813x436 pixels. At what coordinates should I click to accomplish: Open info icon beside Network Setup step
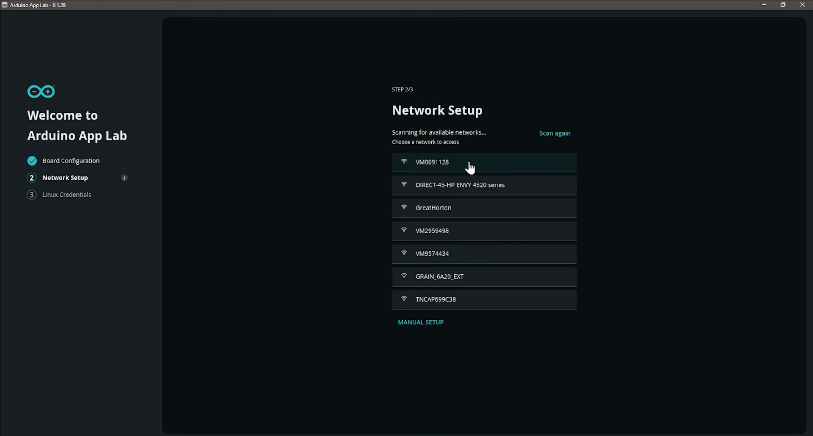coord(124,178)
